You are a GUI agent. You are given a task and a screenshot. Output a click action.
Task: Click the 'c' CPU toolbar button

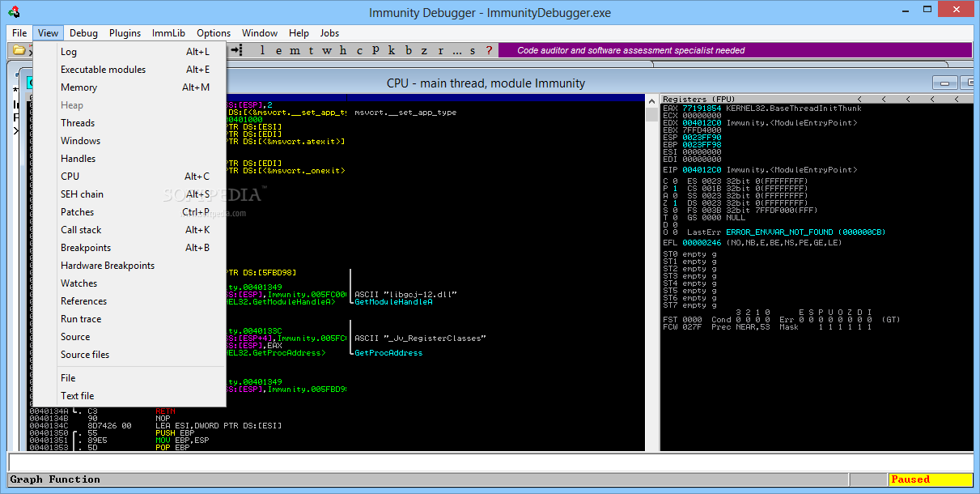pos(358,50)
